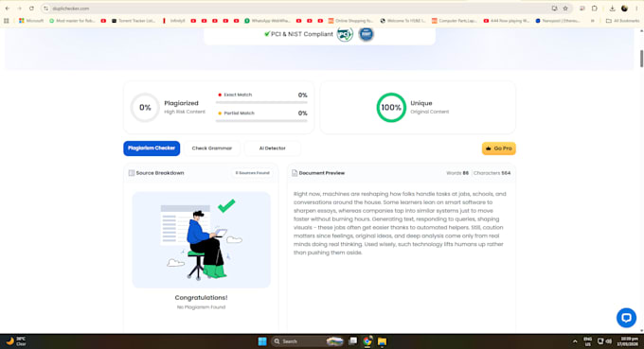Open the Computer Parts bookmark

455,21
